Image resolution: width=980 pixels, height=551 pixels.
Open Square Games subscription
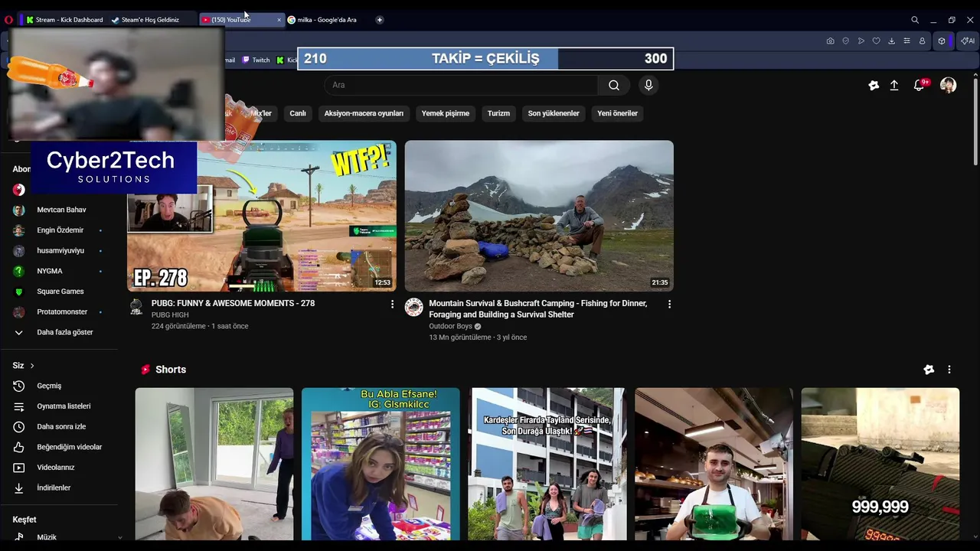(60, 292)
